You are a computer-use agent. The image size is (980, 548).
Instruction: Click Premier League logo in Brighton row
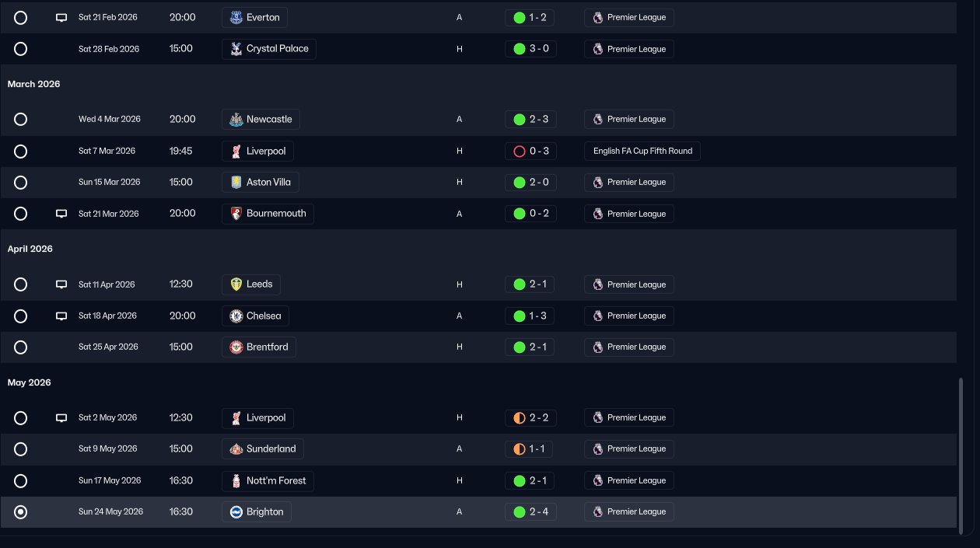[x=597, y=512]
